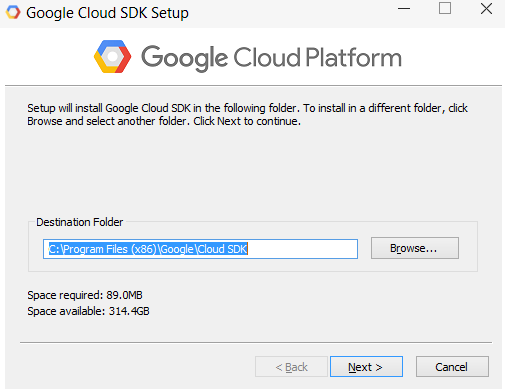Go to previous step with < Back
Image resolution: width=505 pixels, height=391 pixels.
click(x=291, y=367)
